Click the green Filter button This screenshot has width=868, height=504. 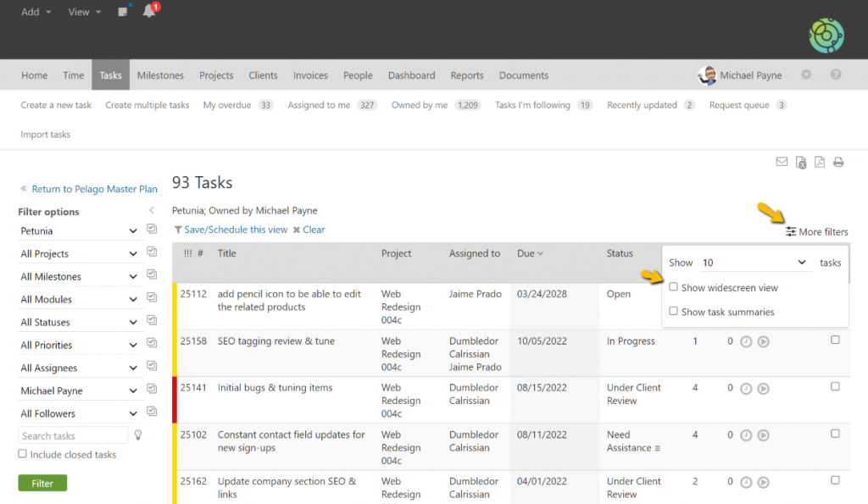pyautogui.click(x=42, y=483)
